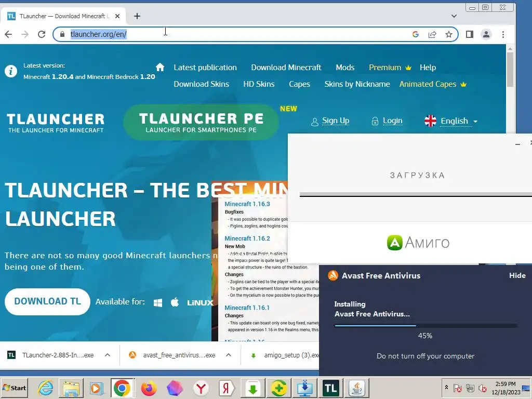Open Latest publication menu item
The image size is (532, 399).
[205, 68]
